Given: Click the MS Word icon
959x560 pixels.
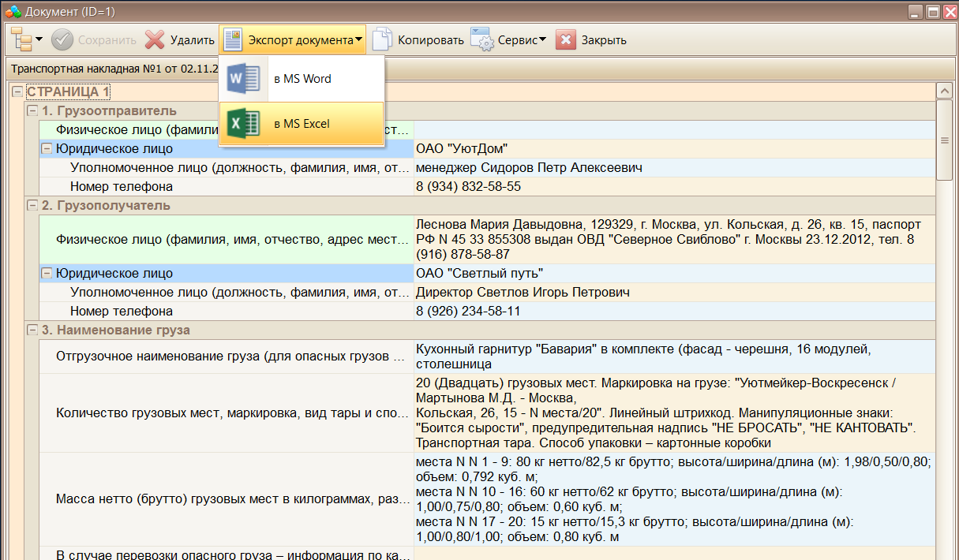Looking at the screenshot, I should tap(243, 79).
